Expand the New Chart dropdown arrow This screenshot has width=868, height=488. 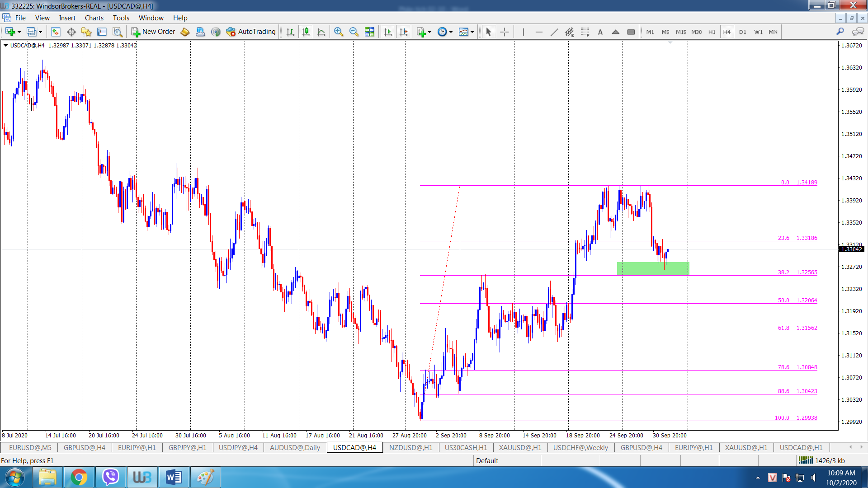click(x=19, y=32)
